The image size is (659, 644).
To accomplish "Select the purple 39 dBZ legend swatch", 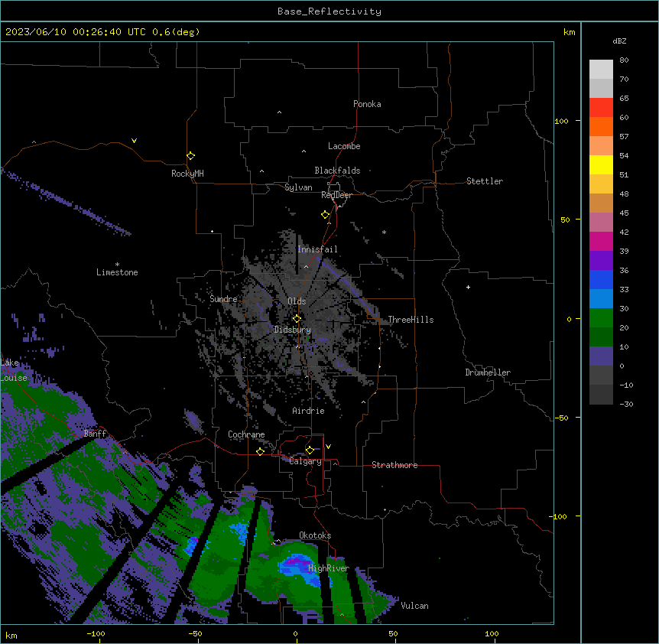I will 601,260.
